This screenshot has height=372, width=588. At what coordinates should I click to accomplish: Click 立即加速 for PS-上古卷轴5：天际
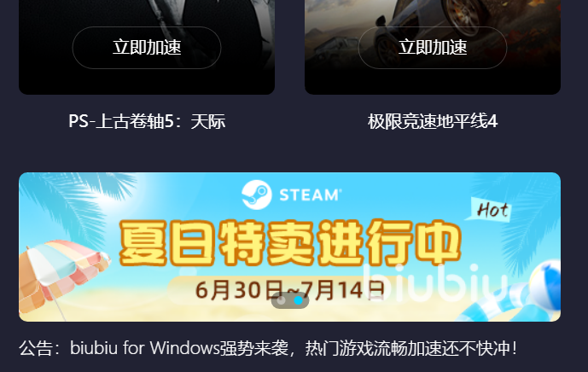147,48
